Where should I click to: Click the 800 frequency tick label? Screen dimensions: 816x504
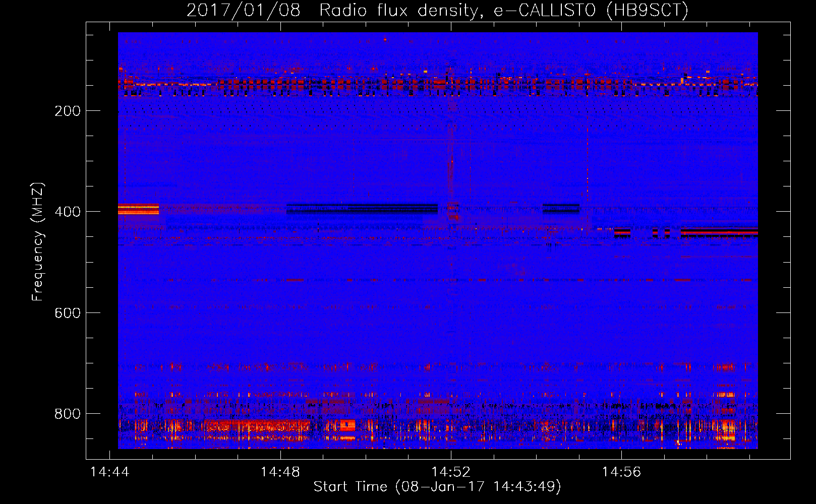point(68,414)
